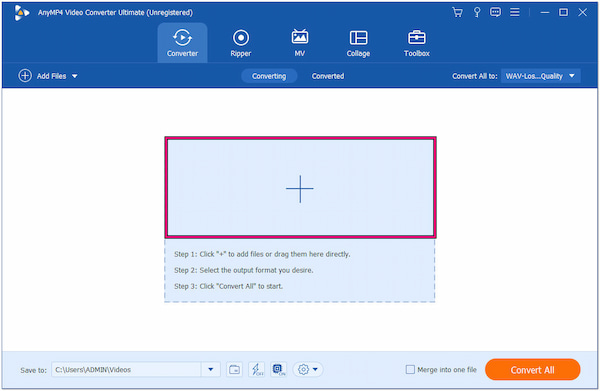Click the settings gear icon
The image size is (600, 391).
pos(303,370)
